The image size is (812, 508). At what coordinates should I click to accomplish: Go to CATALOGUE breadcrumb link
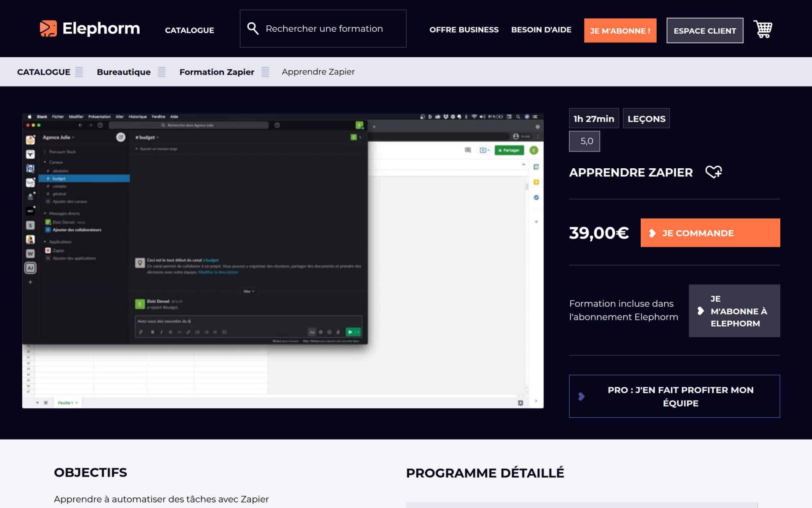coord(44,72)
